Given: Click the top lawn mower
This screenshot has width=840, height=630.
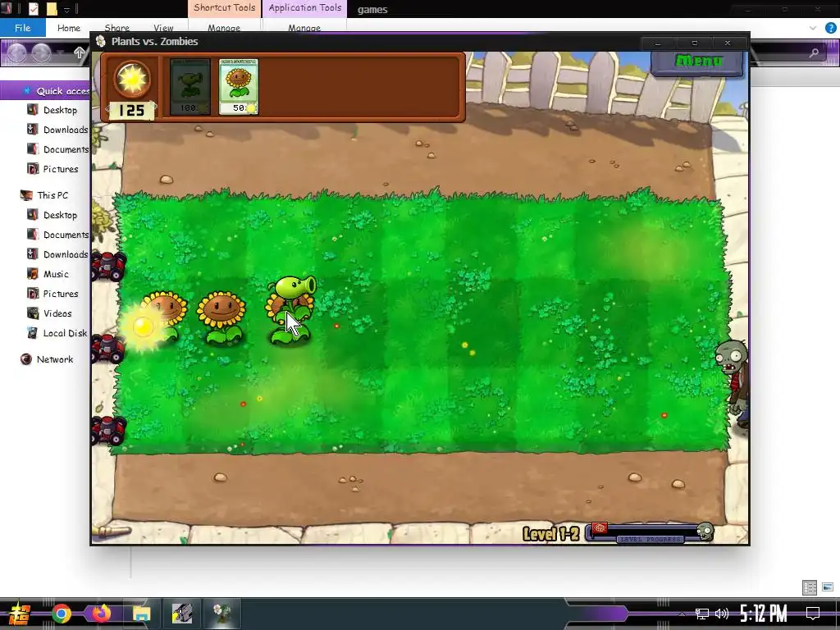Looking at the screenshot, I should [108, 266].
